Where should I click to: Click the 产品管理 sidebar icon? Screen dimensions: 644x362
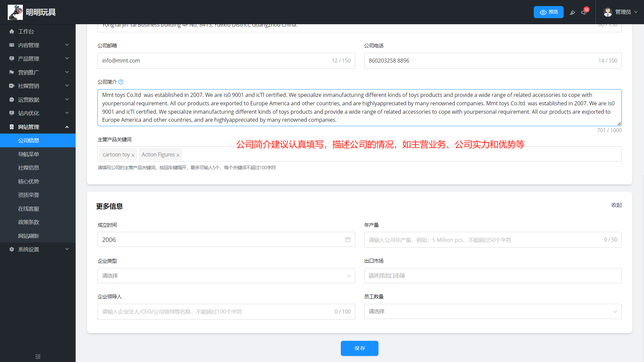tap(12, 59)
